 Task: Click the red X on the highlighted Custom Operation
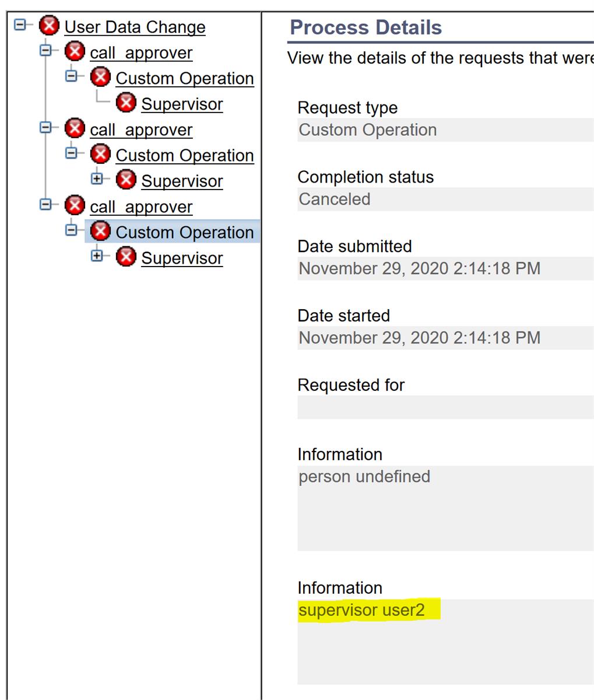pyautogui.click(x=101, y=232)
